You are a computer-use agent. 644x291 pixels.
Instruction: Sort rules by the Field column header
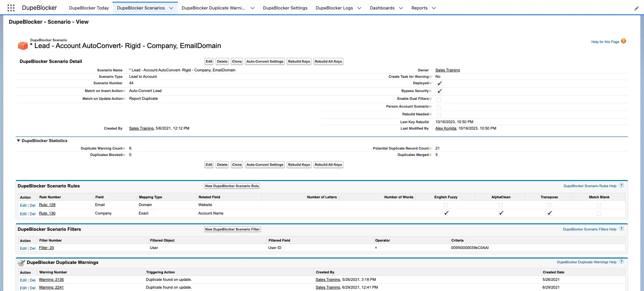99,197
